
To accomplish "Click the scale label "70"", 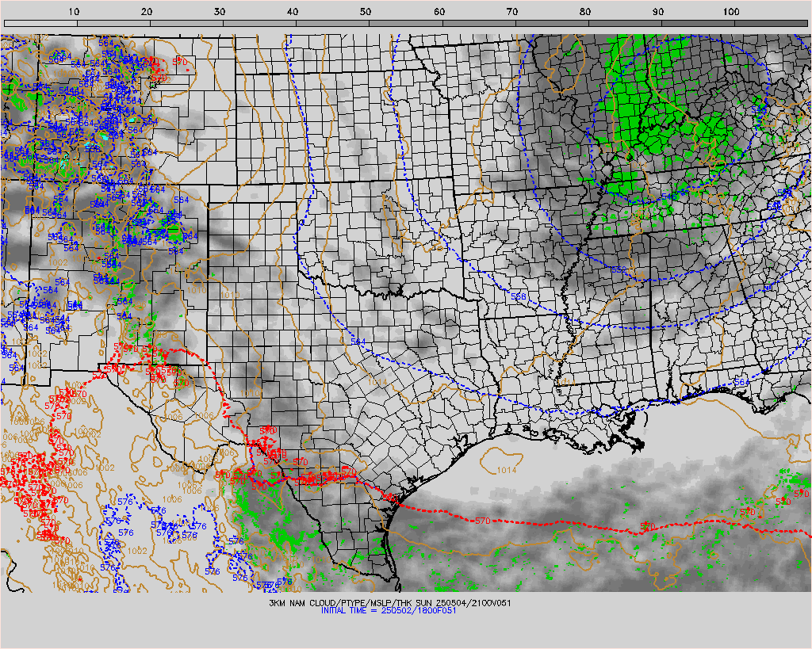I will 511,11.
